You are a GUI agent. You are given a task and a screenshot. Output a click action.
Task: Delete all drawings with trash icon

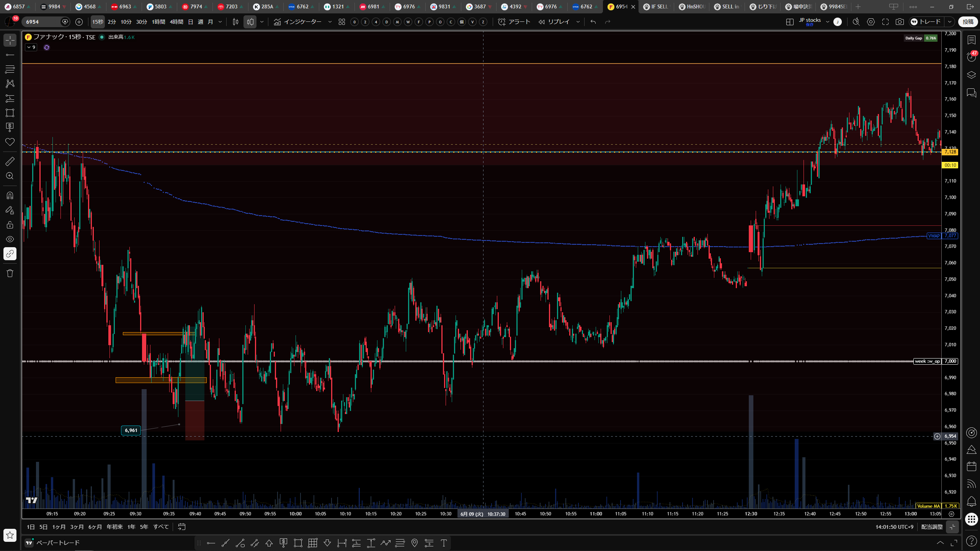pyautogui.click(x=10, y=273)
